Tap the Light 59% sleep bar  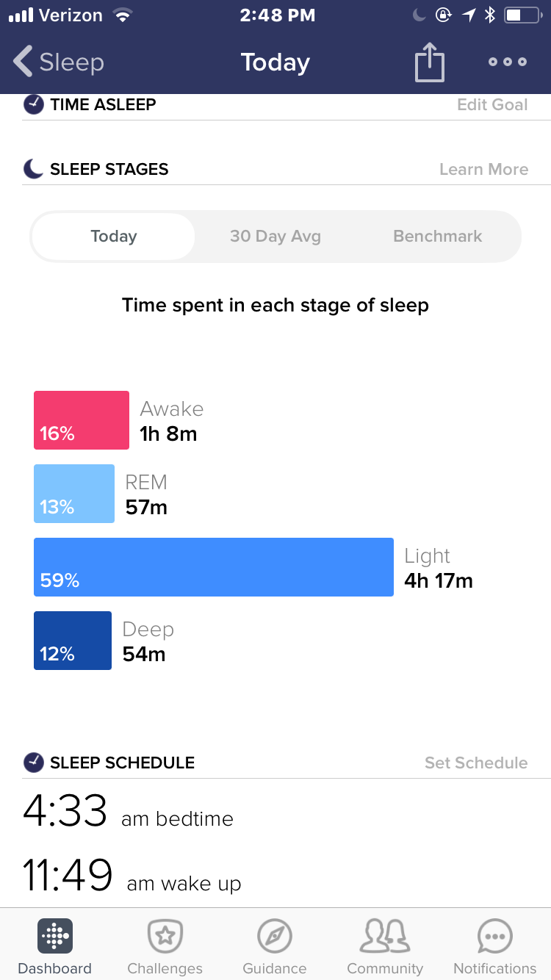tap(214, 567)
